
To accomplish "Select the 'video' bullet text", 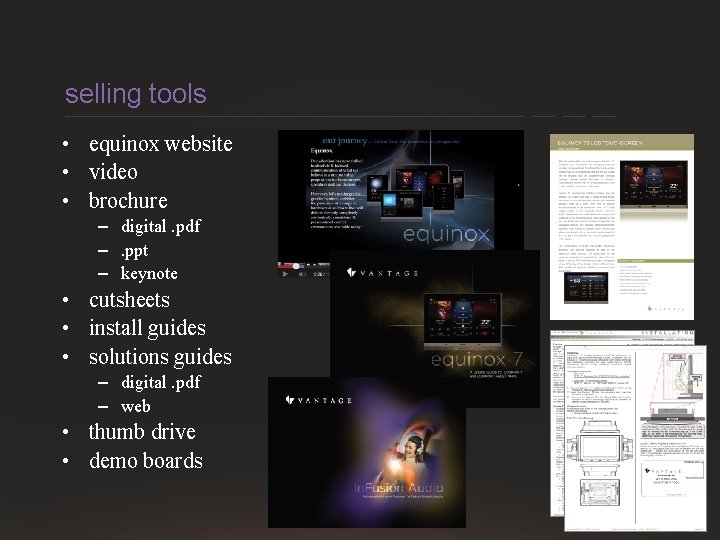I will tap(113, 172).
